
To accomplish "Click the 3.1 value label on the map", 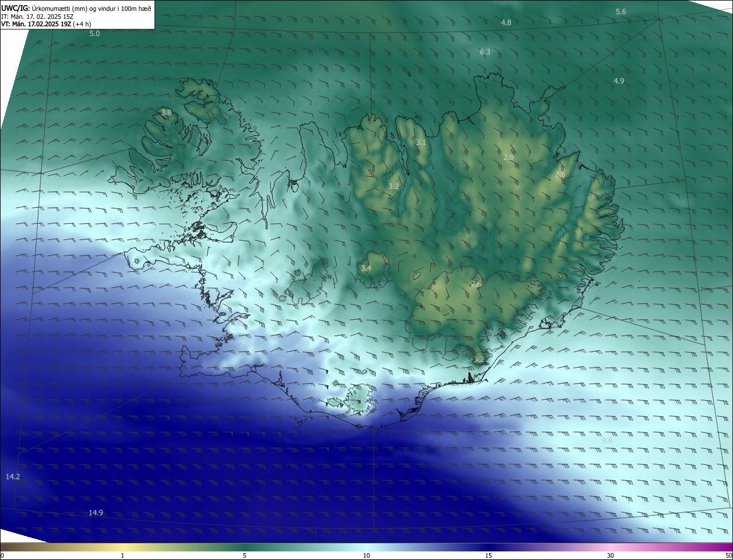I will [x=421, y=142].
